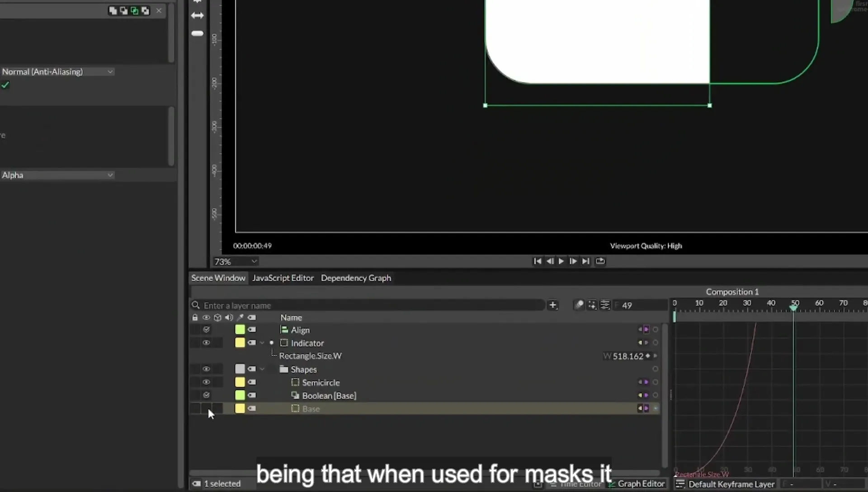Click the Align layer yellow-green color swatch
Viewport: 868px width, 492px height.
click(240, 330)
